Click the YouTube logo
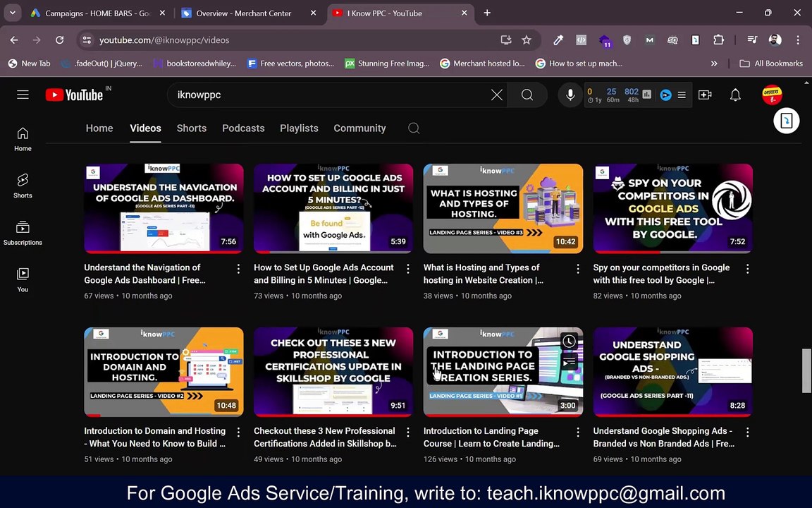Viewport: 812px width, 508px height. coord(74,95)
